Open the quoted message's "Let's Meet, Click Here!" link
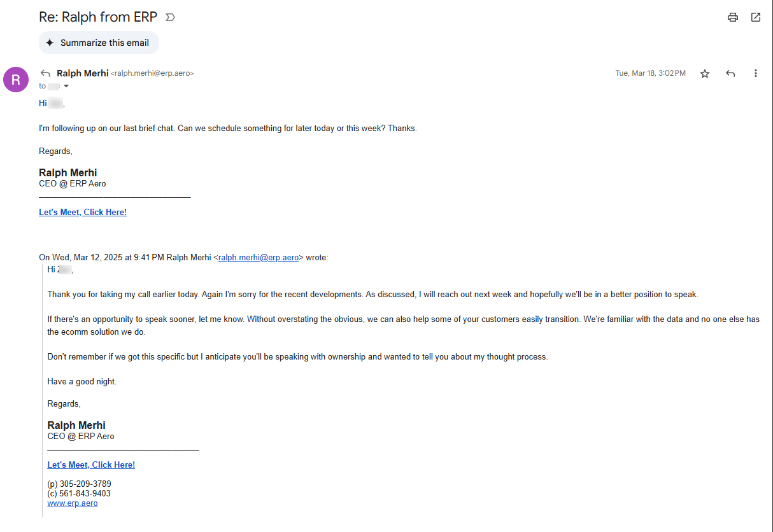The width and height of the screenshot is (773, 532). point(91,465)
